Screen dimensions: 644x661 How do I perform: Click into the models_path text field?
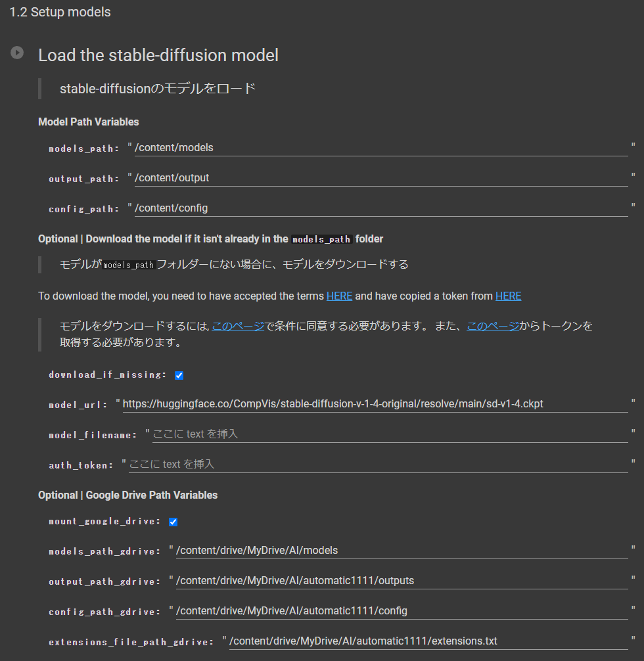(381, 148)
